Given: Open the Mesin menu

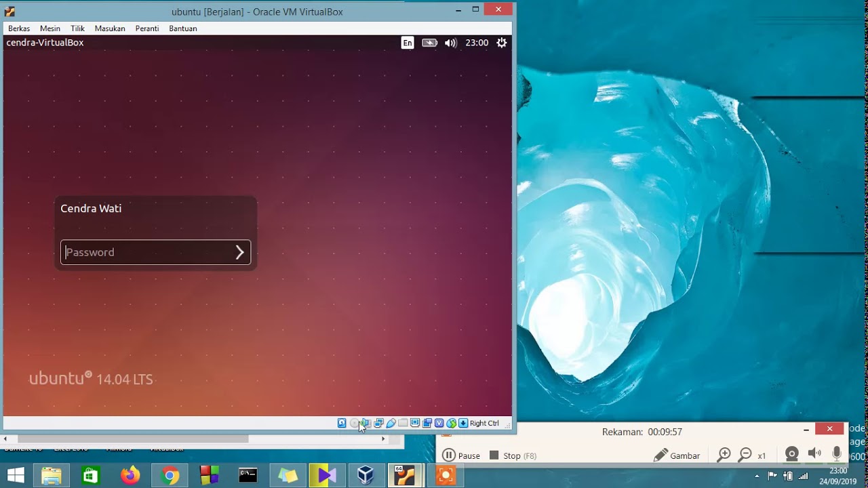Looking at the screenshot, I should pyautogui.click(x=50, y=28).
